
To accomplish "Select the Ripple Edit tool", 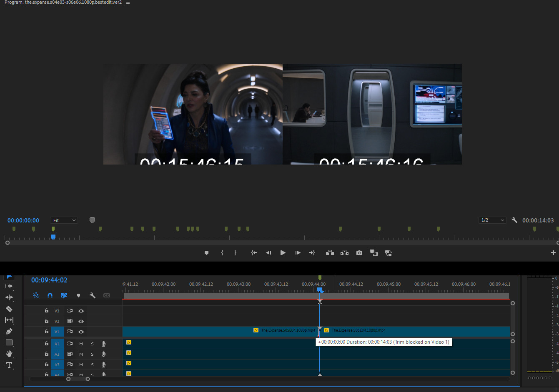I will point(9,297).
